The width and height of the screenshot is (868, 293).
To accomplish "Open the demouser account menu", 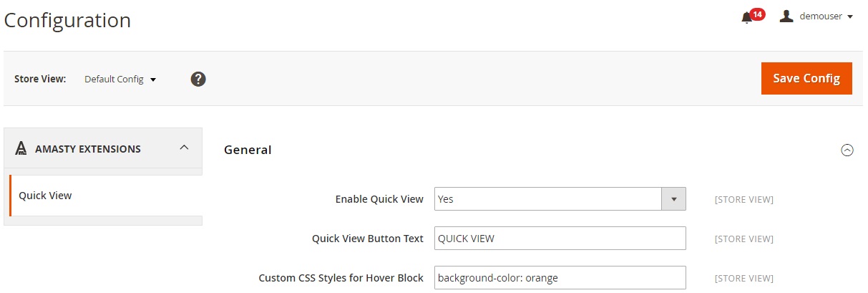I will [816, 16].
